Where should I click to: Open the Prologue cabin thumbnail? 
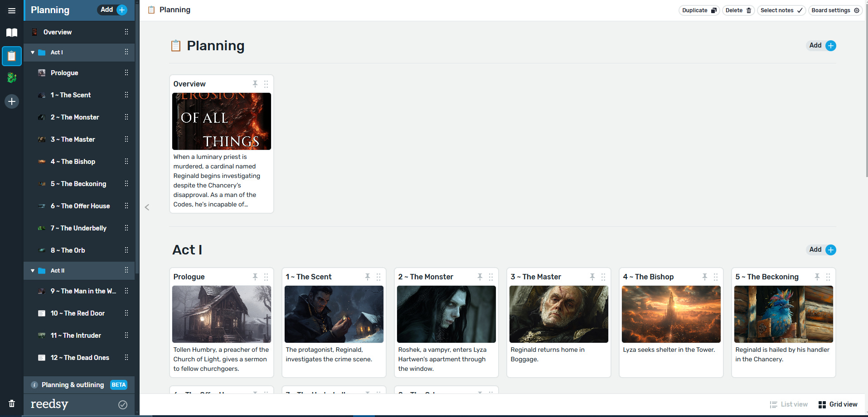coord(222,314)
